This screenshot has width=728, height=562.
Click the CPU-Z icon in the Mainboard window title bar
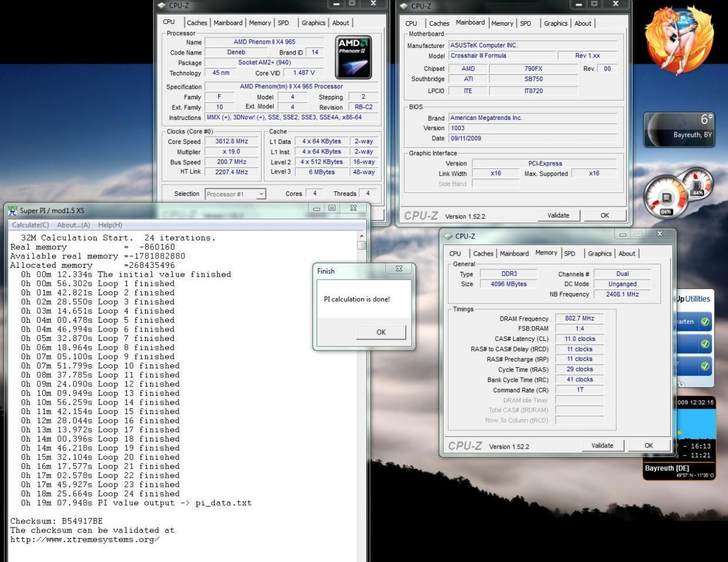click(404, 6)
